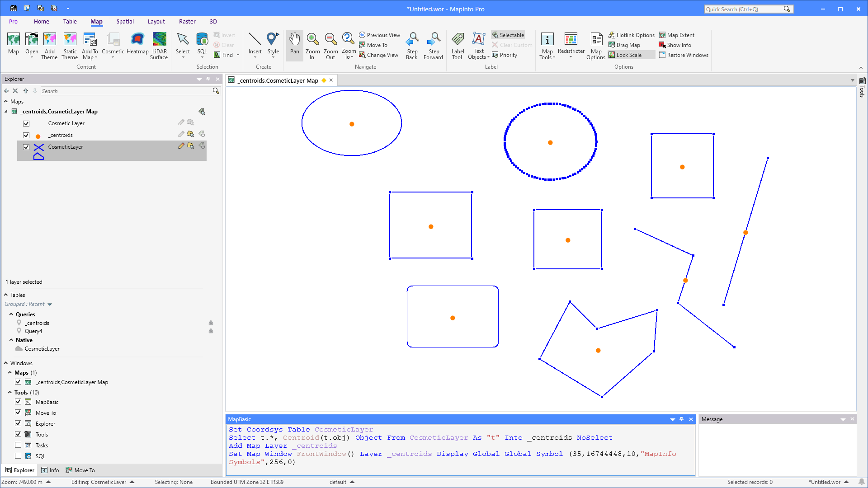Viewport: 868px width, 488px height.
Task: Hide the _centroids layer in Explorer
Action: pos(26,135)
